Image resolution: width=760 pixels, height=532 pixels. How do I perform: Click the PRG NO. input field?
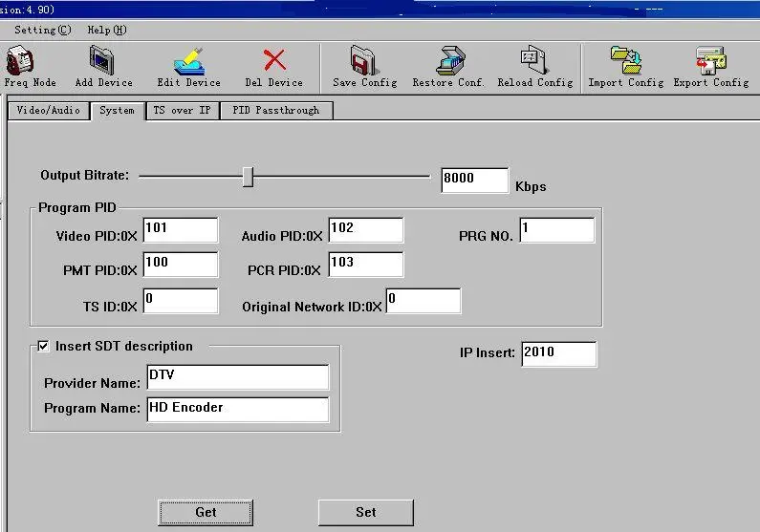pos(557,230)
